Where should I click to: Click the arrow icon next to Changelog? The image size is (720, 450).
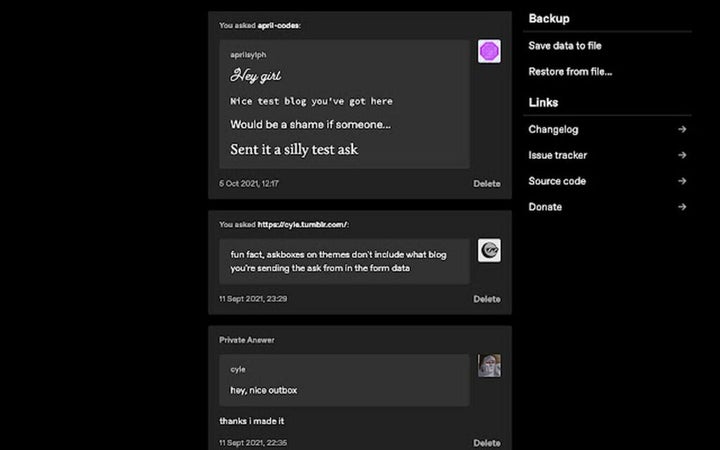(682, 129)
